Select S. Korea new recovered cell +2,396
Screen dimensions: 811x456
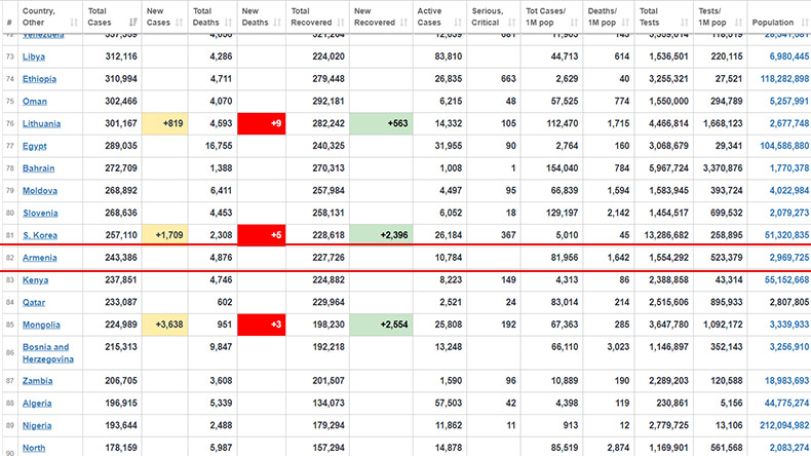381,235
